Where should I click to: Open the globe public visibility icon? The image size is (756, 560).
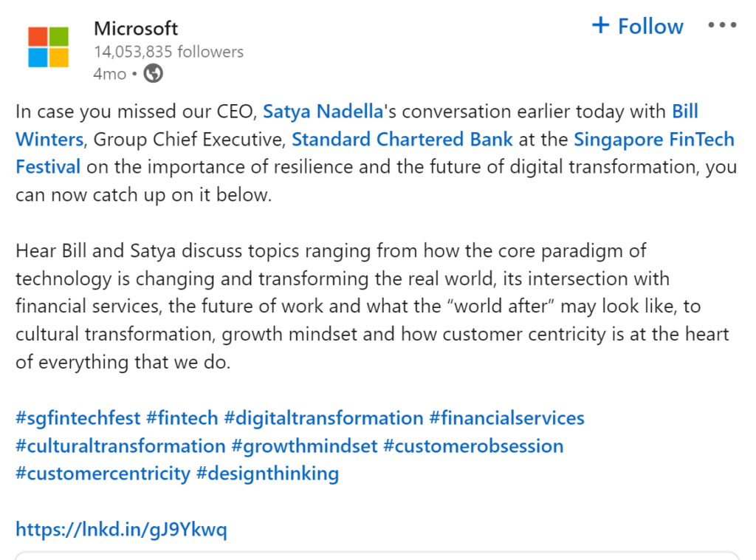pos(153,73)
